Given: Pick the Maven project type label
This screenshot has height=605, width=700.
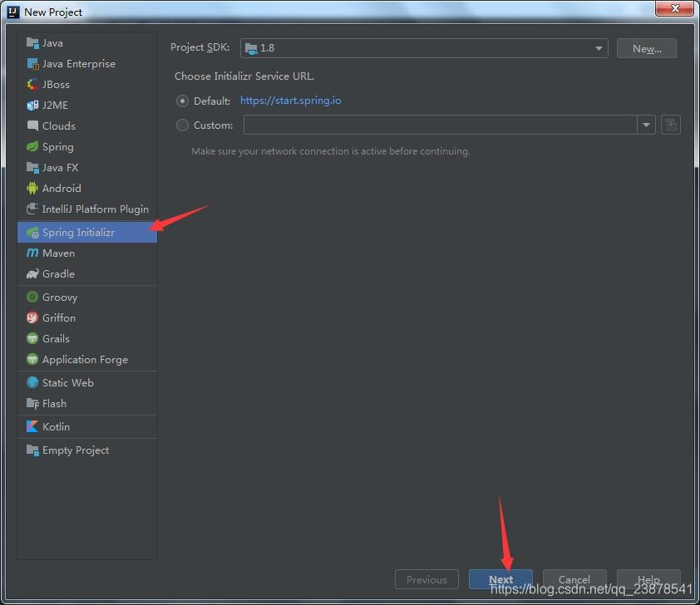Looking at the screenshot, I should click(x=58, y=253).
